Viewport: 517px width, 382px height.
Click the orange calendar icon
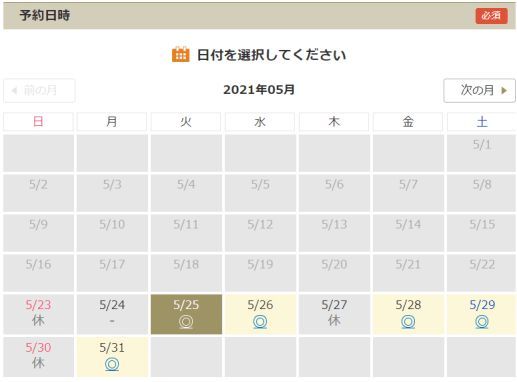(x=180, y=54)
